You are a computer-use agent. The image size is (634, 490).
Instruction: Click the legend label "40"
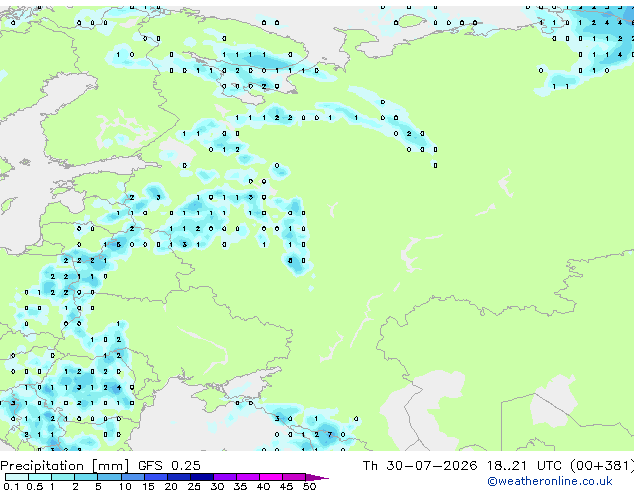pos(263,486)
